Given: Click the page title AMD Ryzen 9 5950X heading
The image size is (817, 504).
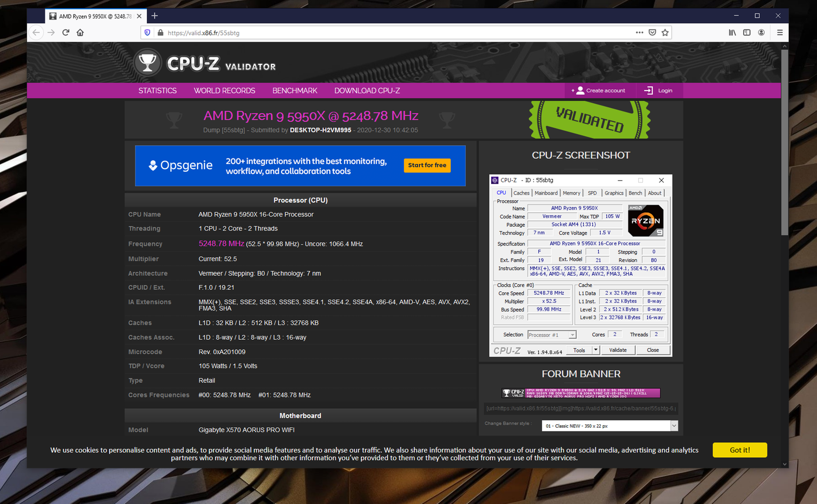Looking at the screenshot, I should [311, 116].
